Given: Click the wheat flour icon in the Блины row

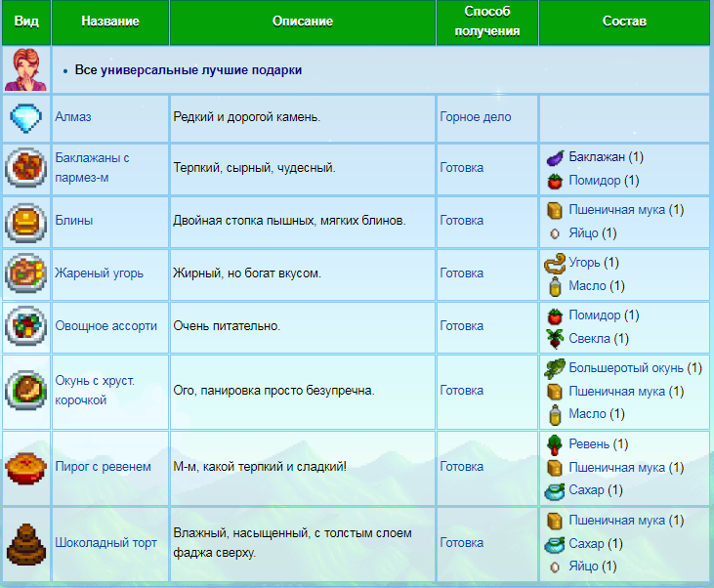Looking at the screenshot, I should point(555,210).
